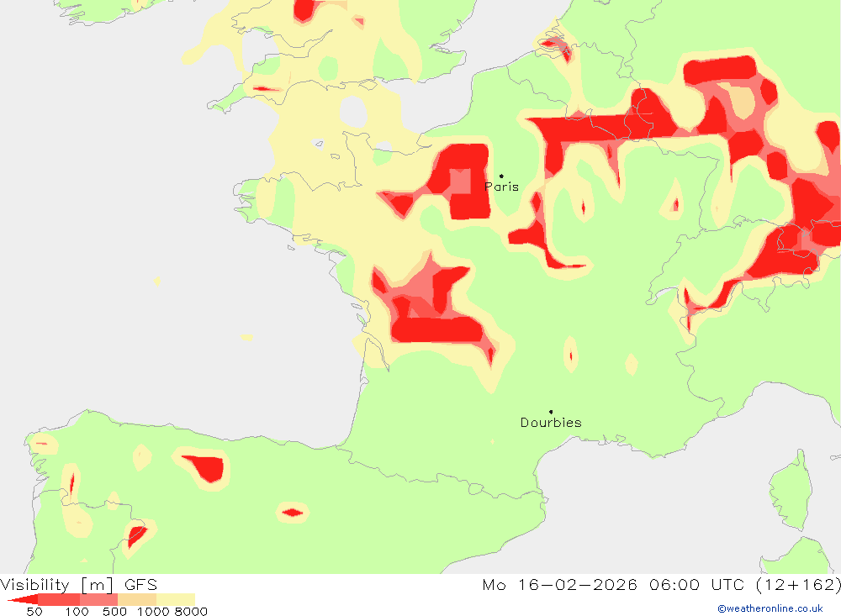
Task: Click the pale yellow legend swatch before 8000
Action: click(176, 599)
